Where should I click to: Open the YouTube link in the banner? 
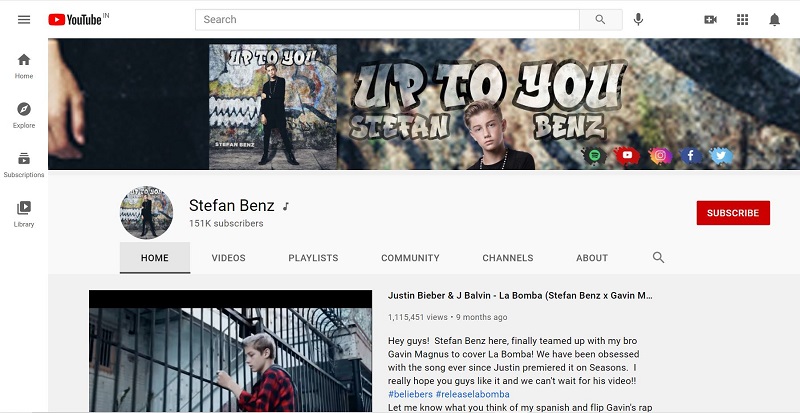pyautogui.click(x=627, y=155)
